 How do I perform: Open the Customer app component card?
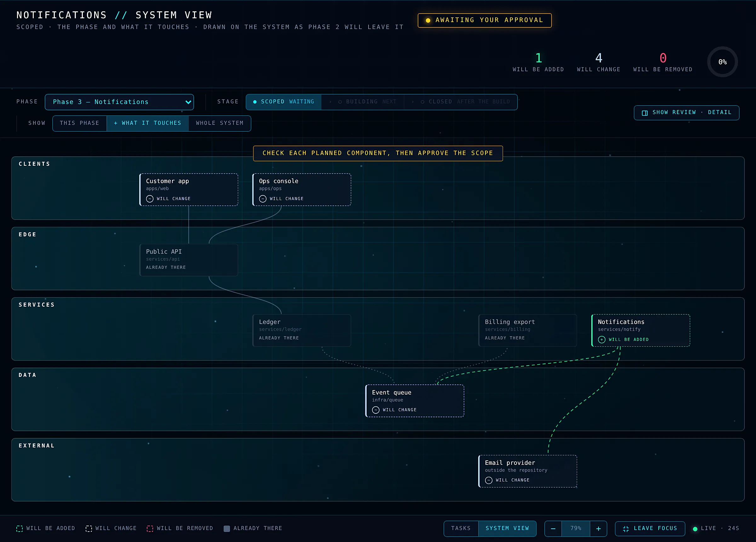click(189, 189)
